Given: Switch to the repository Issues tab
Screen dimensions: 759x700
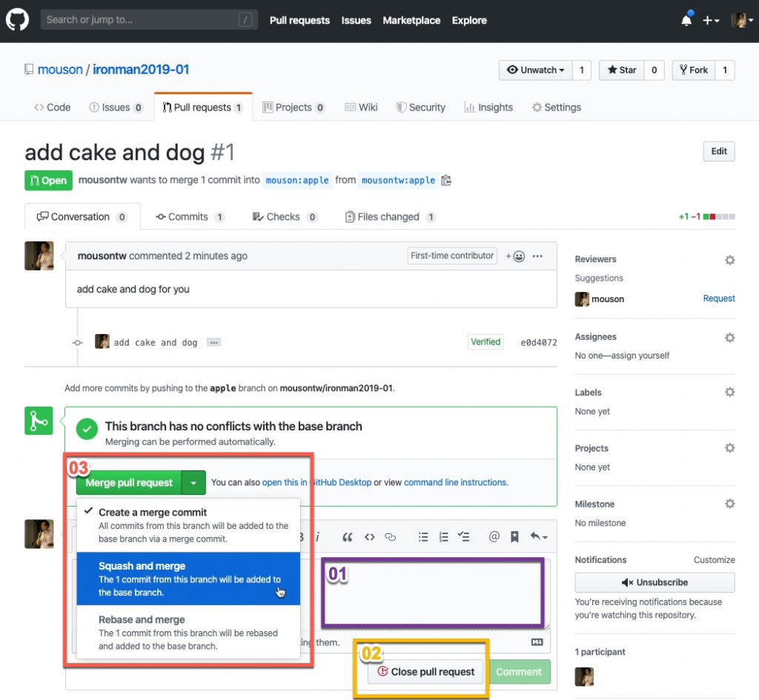Looking at the screenshot, I should pyautogui.click(x=116, y=107).
